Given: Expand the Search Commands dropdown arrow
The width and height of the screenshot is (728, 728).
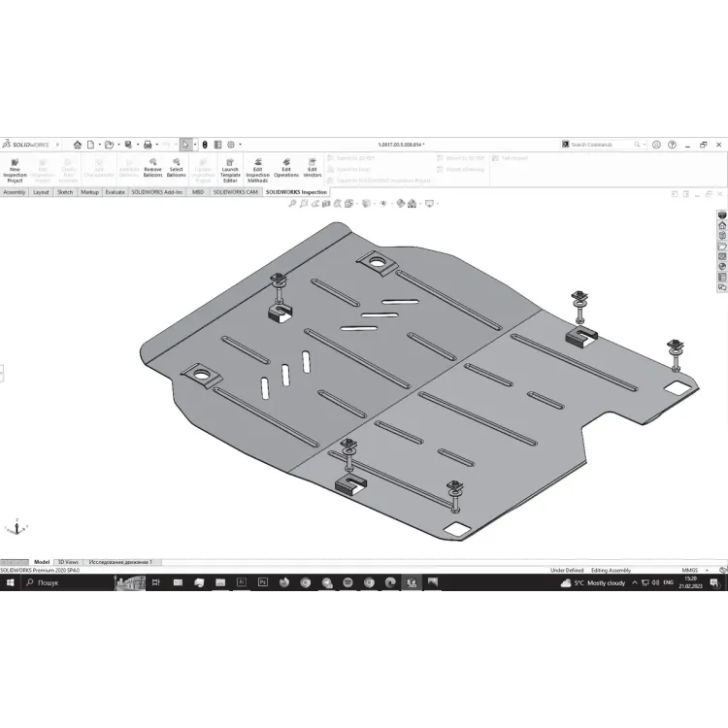Looking at the screenshot, I should click(645, 145).
